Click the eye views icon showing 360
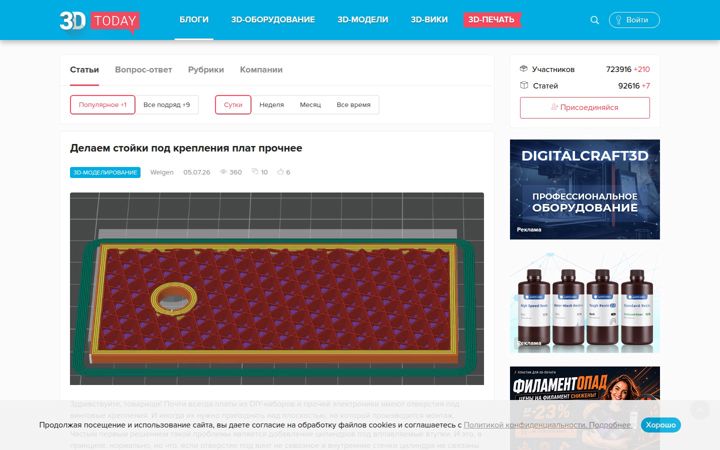Screen dimensions: 720x450 223,172
